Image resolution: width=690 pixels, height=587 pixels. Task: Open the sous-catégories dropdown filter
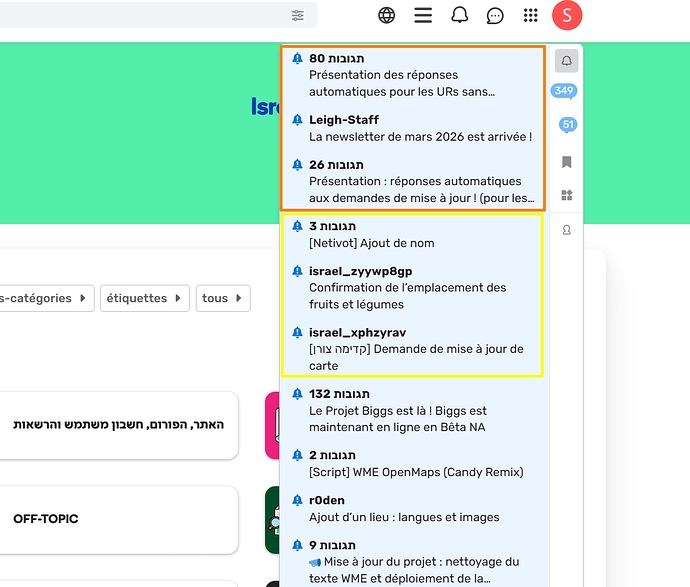46,298
